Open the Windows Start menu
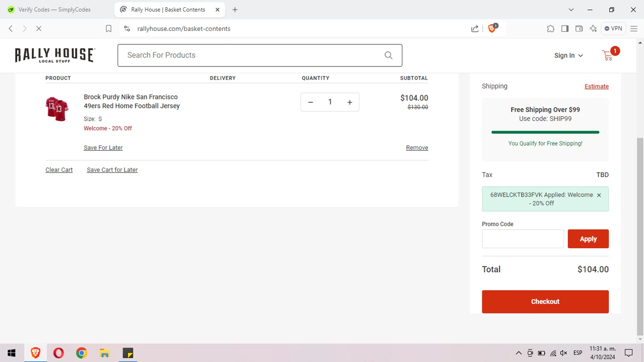This screenshot has height=362, width=644. coord(12,353)
